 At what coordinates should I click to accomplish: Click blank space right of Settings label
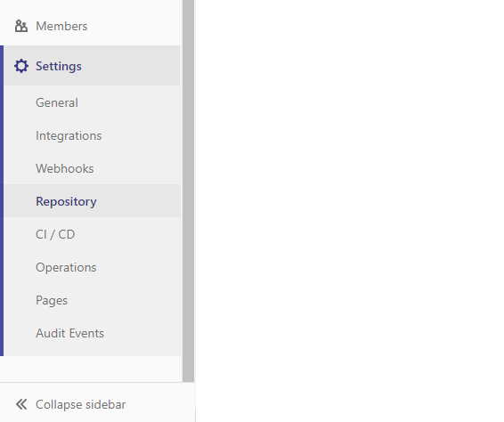pos(130,66)
